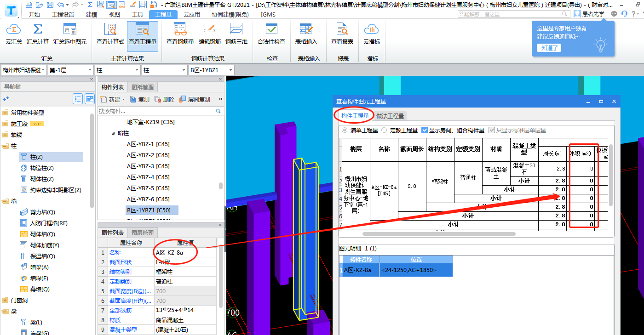Screen dimensions: 644x335
Task: Open 查看计算式 view formula tool
Action: [x=110, y=34]
